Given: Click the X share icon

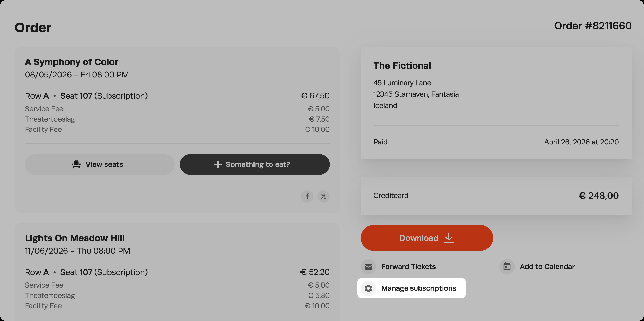Looking at the screenshot, I should pyautogui.click(x=323, y=196).
